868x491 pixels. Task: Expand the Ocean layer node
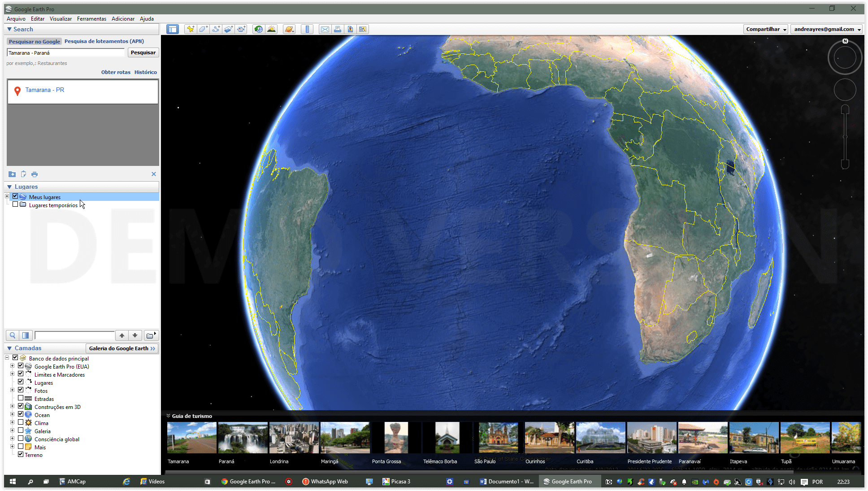point(13,414)
